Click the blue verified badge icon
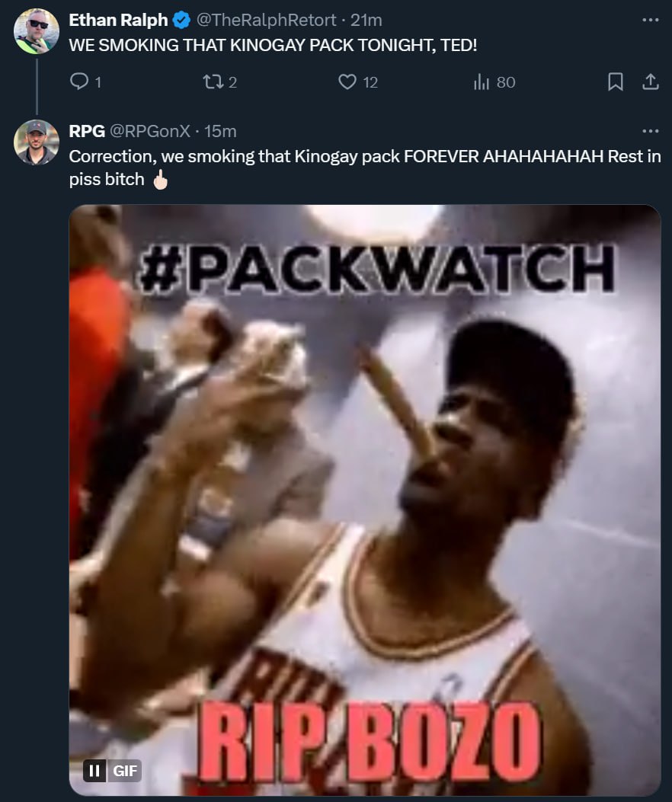Viewport: 672px width, 802px height. click(x=181, y=20)
